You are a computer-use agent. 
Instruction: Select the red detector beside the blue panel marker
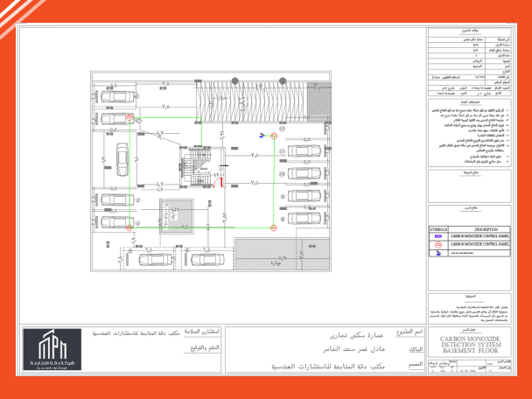(273, 136)
